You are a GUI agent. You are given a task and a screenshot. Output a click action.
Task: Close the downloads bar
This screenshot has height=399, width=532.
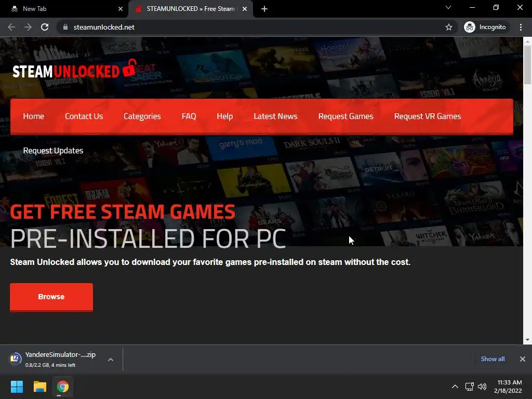tap(523, 359)
